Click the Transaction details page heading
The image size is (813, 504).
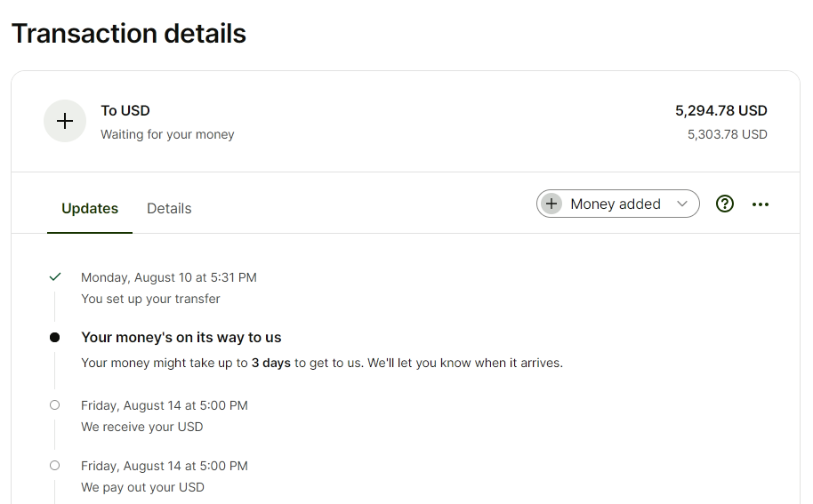[x=129, y=34]
